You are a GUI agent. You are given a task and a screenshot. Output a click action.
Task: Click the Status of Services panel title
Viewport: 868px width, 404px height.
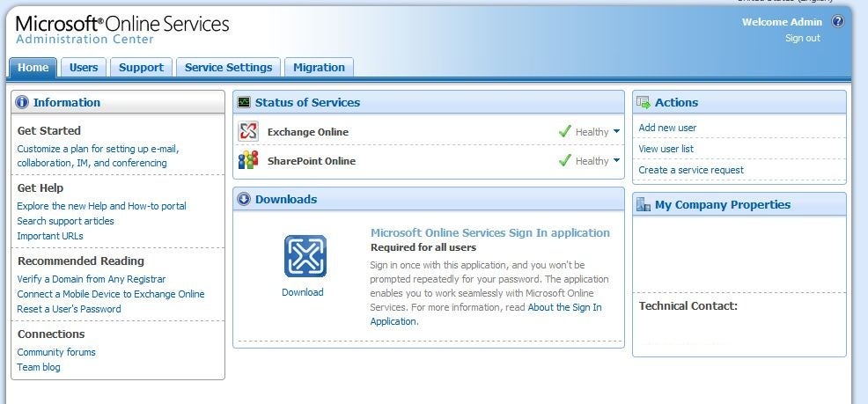(307, 102)
